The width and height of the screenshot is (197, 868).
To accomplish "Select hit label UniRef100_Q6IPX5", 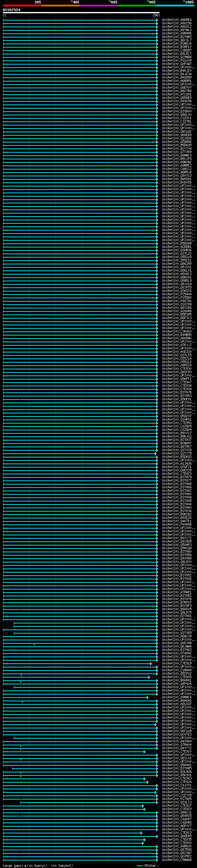I will pos(177,287).
